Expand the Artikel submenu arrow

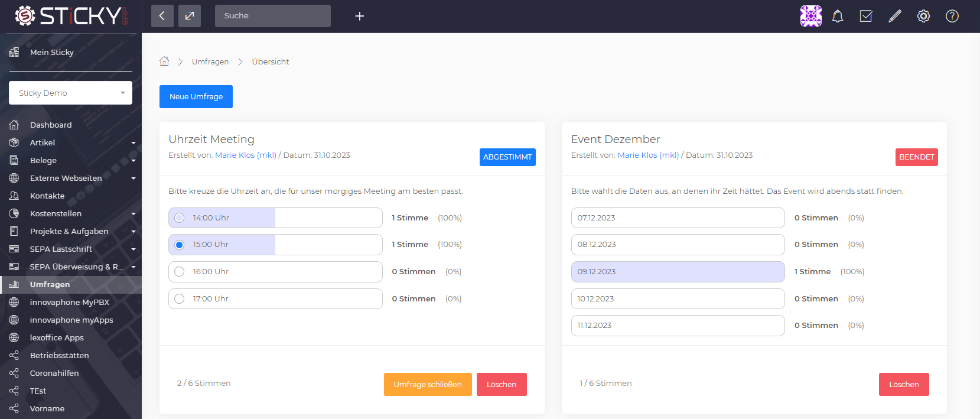point(134,143)
